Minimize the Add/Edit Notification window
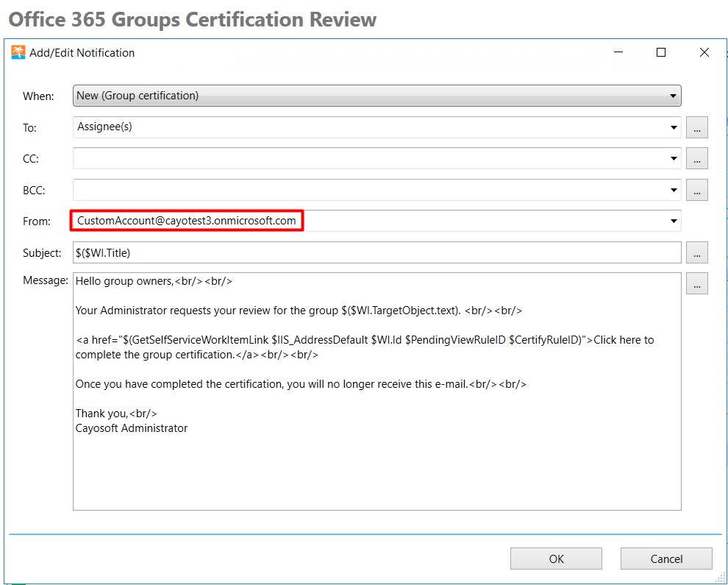728x585 pixels. click(618, 52)
